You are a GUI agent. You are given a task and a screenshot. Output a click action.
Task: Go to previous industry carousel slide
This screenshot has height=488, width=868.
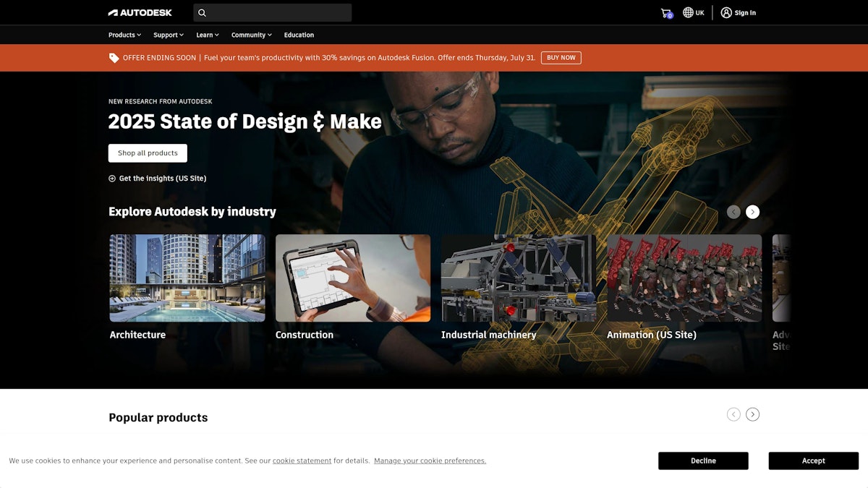point(733,212)
